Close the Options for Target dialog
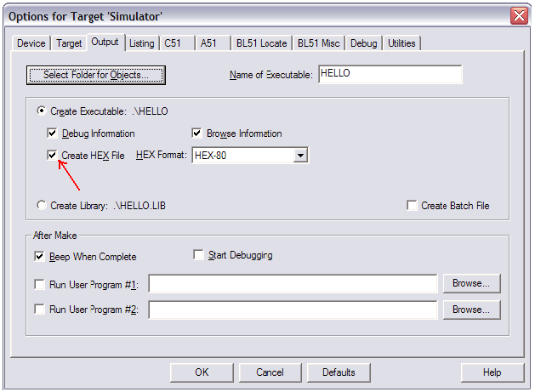 [x=518, y=16]
